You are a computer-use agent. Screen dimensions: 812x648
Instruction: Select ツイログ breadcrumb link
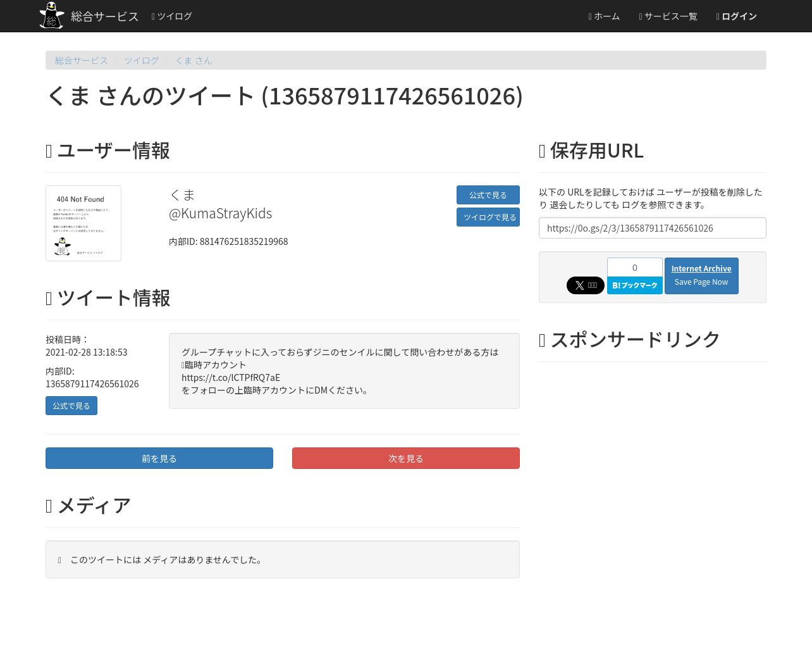pos(142,60)
